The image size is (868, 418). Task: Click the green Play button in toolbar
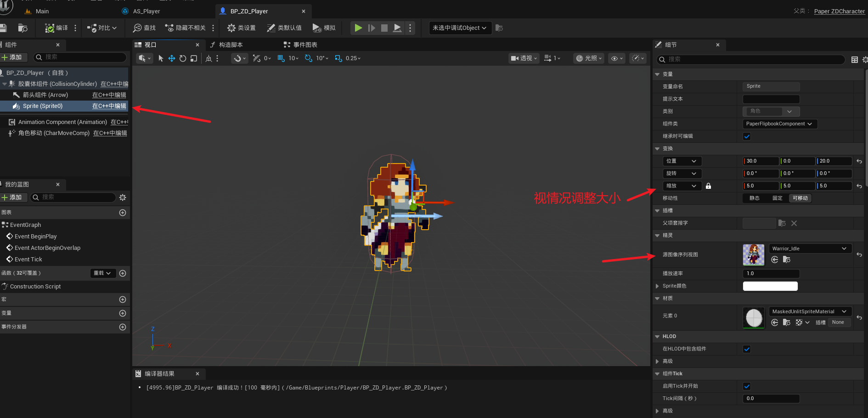[358, 28]
